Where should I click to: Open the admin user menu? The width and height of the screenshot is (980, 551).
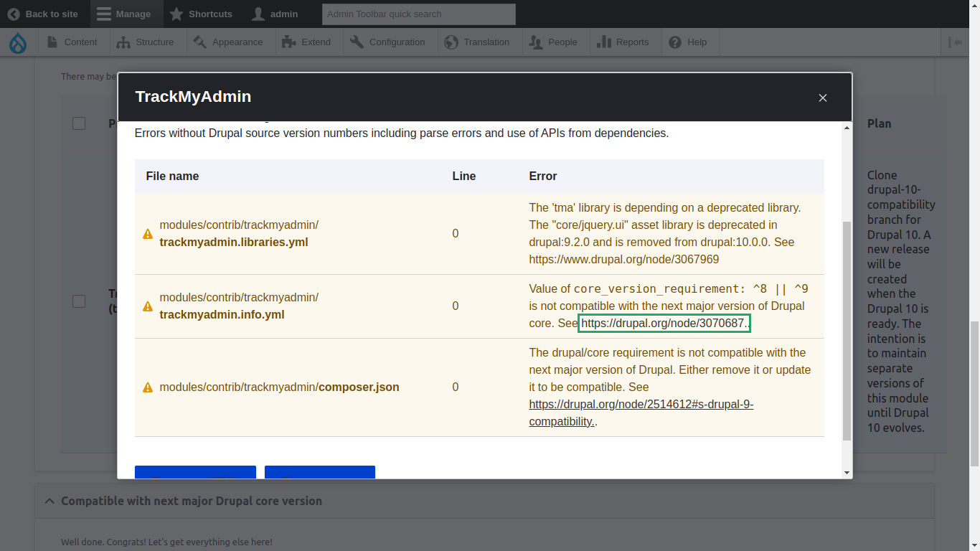tap(275, 14)
